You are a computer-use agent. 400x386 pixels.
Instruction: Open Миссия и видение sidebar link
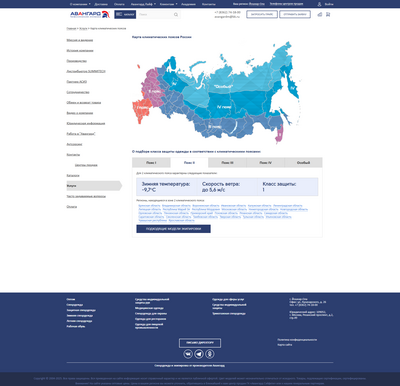click(80, 40)
